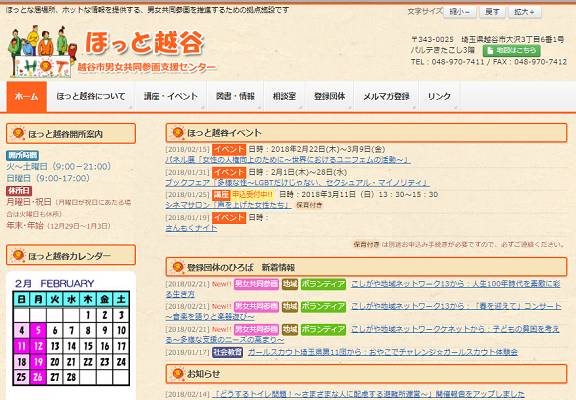Click イベント tag on 2018/01/19 entry
This screenshot has height=400, width=576.
point(229,217)
